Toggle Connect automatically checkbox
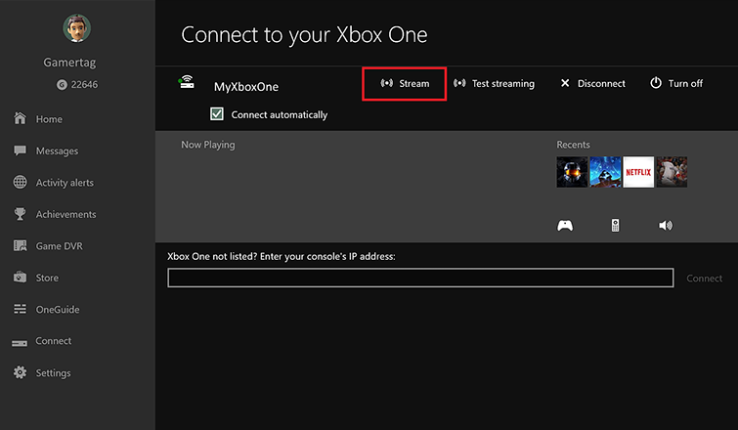This screenshot has height=430, width=738. tap(217, 114)
